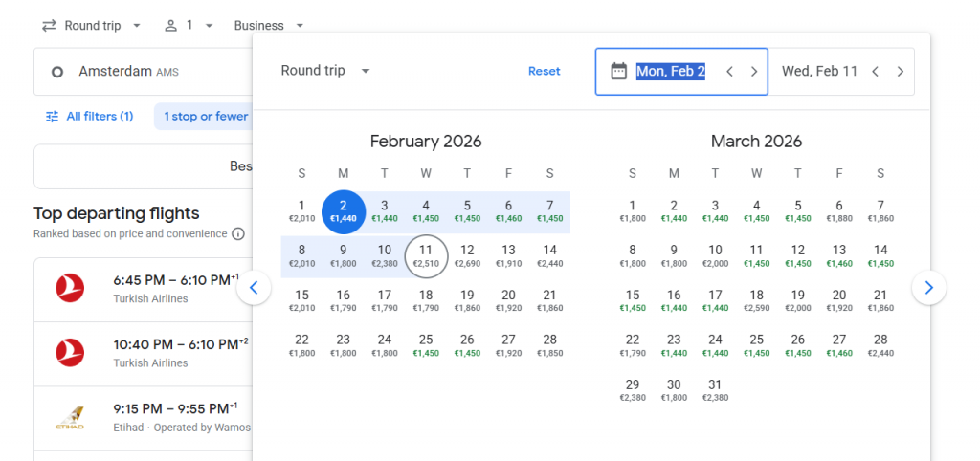Click the Amsterdam AMS origin field
980x461 pixels.
tap(144, 72)
